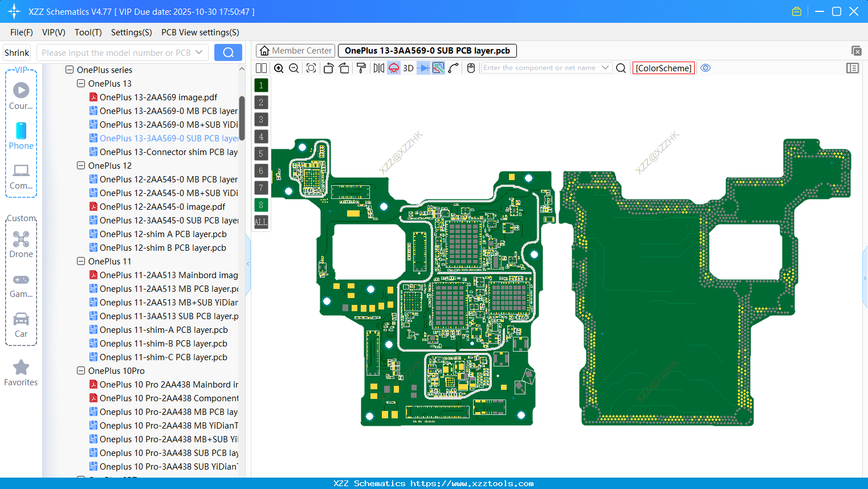Click the split dual-view icon
The image size is (868, 489).
pos(261,68)
